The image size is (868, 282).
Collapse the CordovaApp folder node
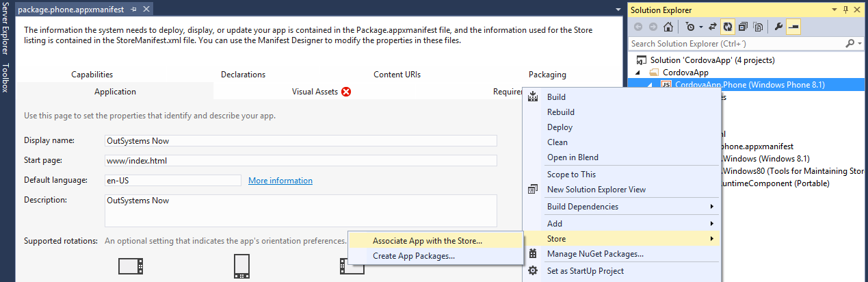pos(639,73)
